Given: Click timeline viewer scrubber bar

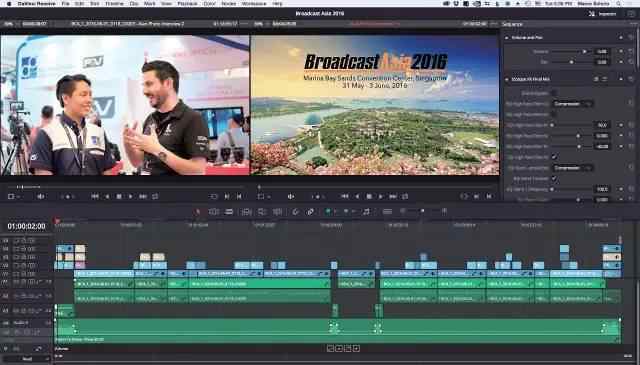Looking at the screenshot, I should pyautogui.click(x=376, y=187).
